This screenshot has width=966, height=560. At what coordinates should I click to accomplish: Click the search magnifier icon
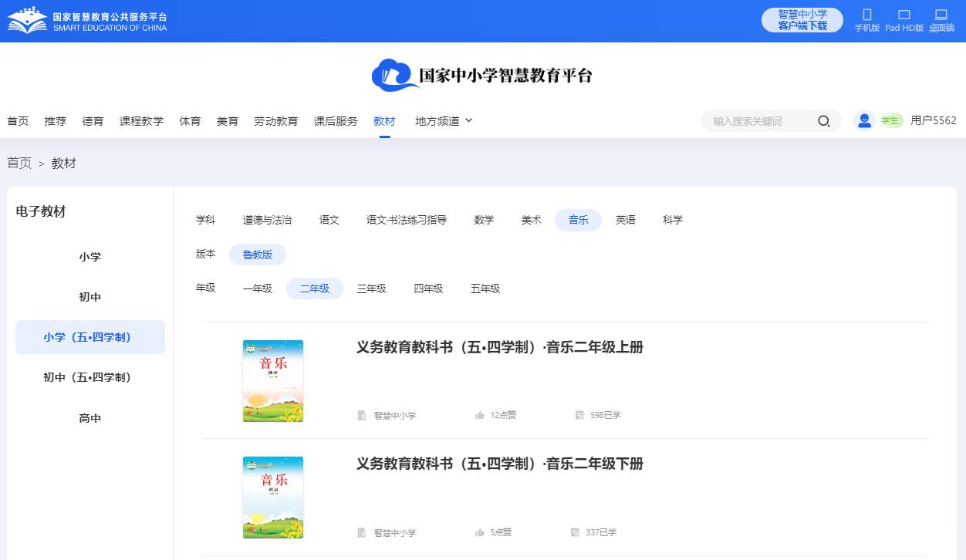823,121
